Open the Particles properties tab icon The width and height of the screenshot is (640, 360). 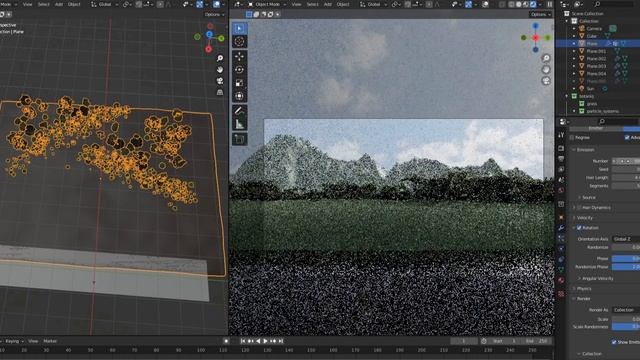[x=561, y=238]
